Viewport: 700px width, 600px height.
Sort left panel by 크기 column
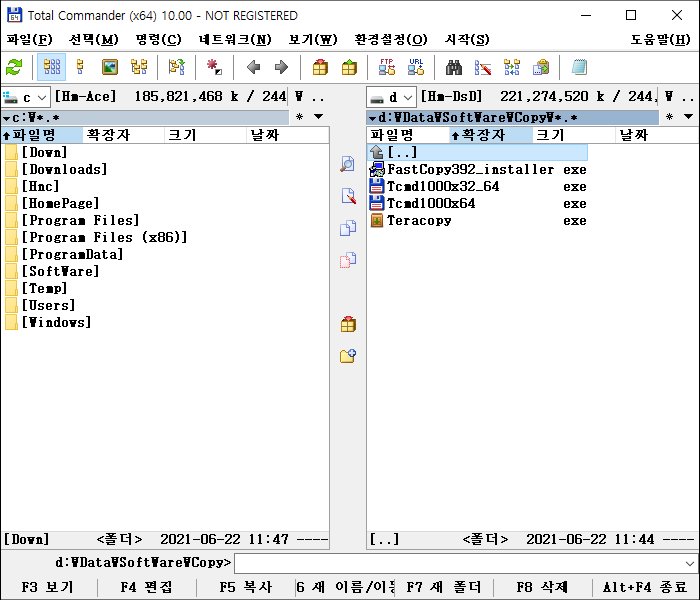pos(205,135)
